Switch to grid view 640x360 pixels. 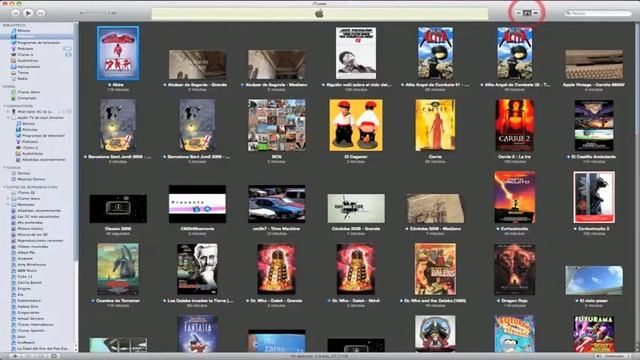click(x=527, y=13)
